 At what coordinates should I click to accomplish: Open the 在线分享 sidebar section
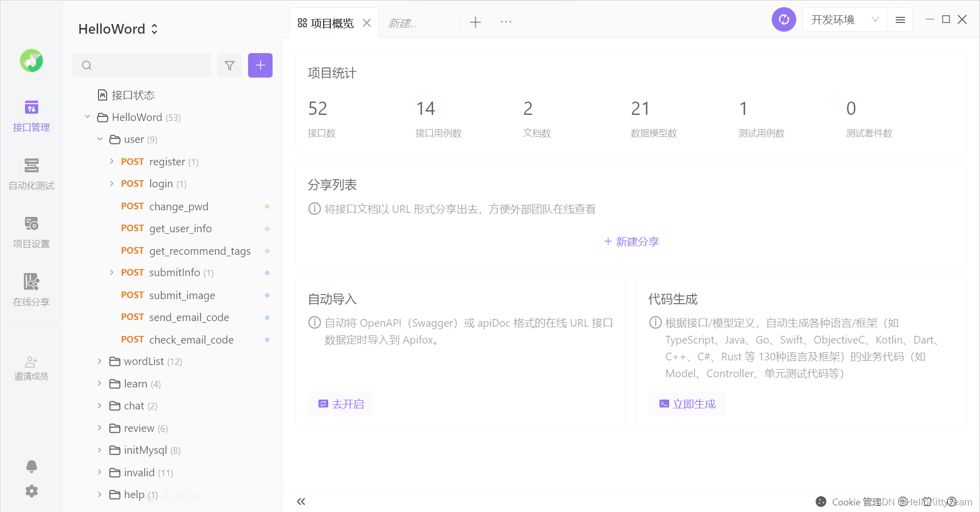[x=31, y=291]
